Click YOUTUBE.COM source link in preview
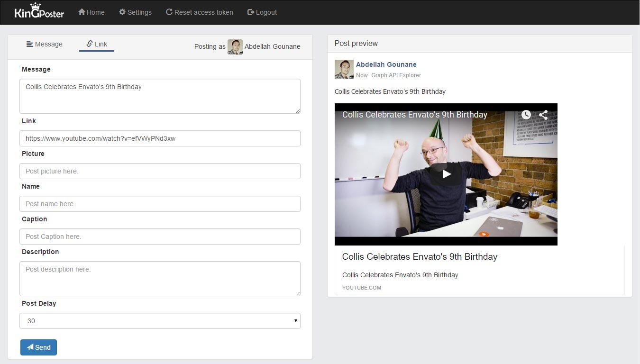The height and width of the screenshot is (364, 640). coord(362,288)
